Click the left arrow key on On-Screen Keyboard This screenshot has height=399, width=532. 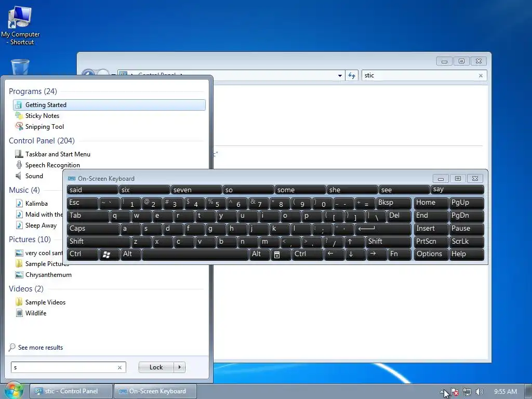click(x=334, y=255)
